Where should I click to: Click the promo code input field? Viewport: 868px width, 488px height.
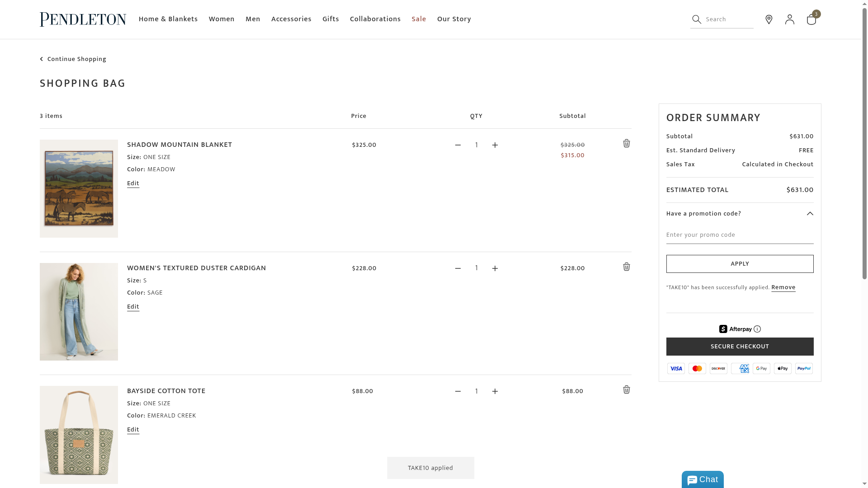739,235
